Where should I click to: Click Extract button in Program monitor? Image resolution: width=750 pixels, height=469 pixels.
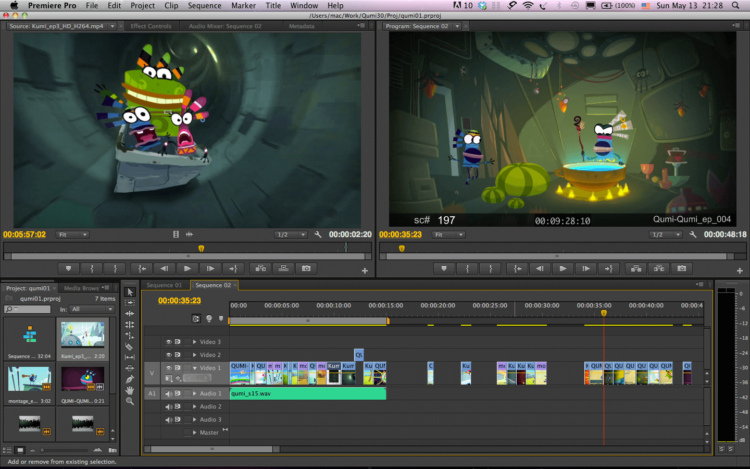pyautogui.click(x=659, y=269)
